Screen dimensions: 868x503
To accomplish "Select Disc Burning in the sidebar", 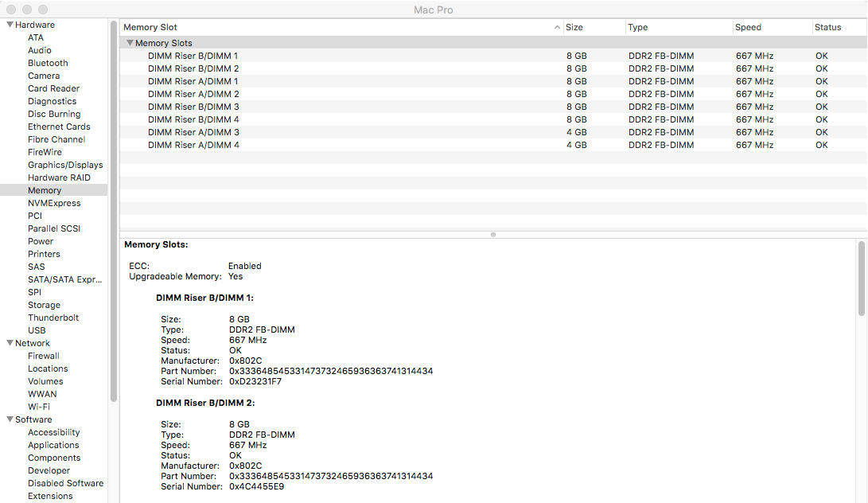I will pyautogui.click(x=54, y=114).
